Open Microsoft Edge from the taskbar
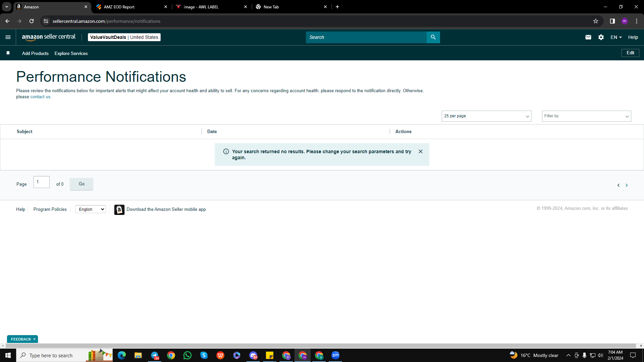 pos(122,355)
